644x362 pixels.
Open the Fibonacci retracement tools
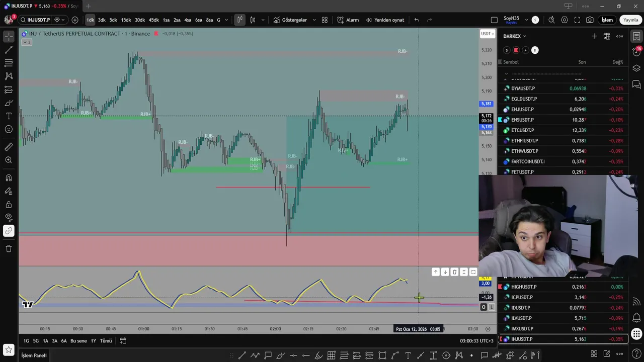click(9, 63)
